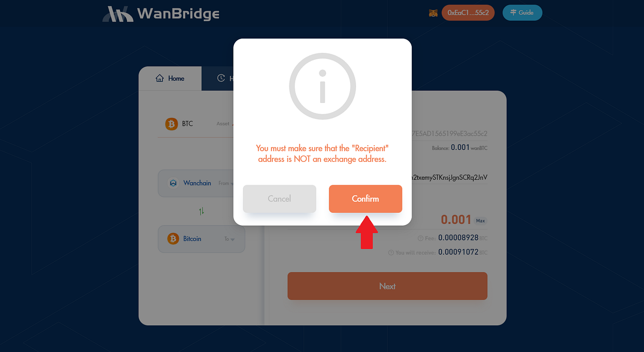Open wallet address 0xEaC1...55c2
644x352 pixels.
point(468,13)
